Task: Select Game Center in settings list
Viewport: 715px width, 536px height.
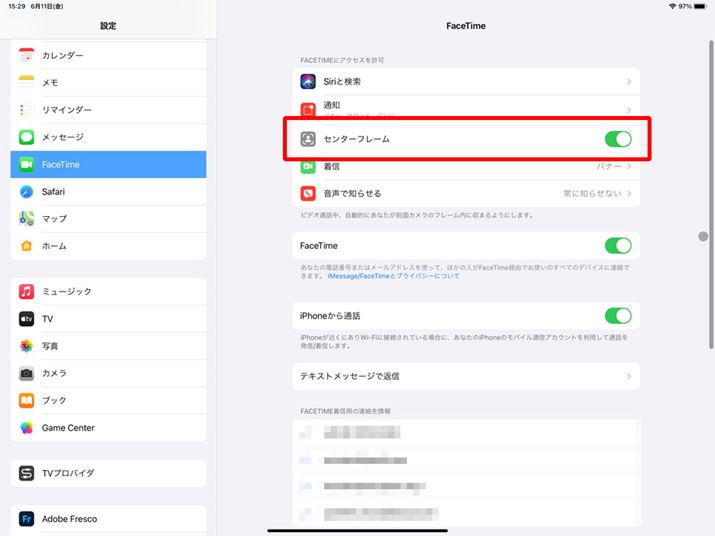Action: click(x=109, y=428)
